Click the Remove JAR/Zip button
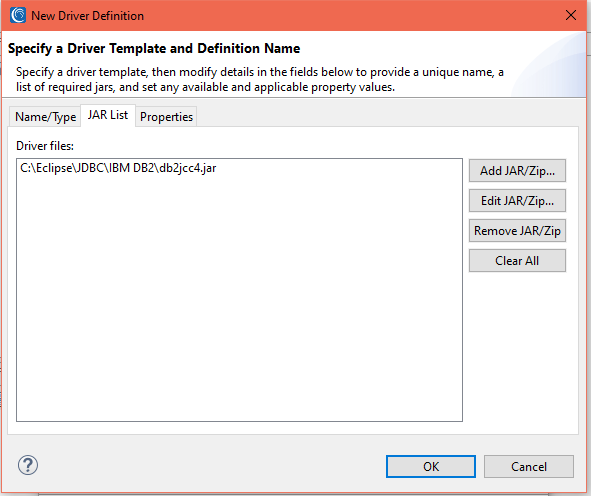Image resolution: width=591 pixels, height=496 pixels. coord(517,231)
